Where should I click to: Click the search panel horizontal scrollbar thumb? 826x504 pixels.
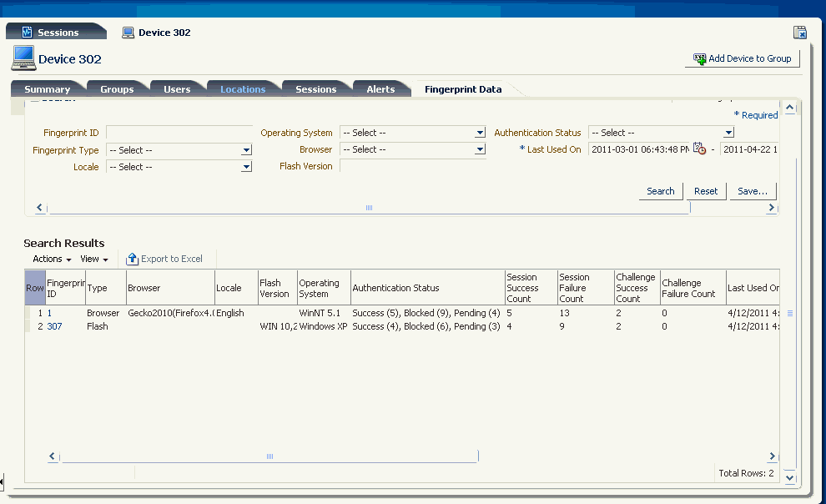tap(369, 208)
